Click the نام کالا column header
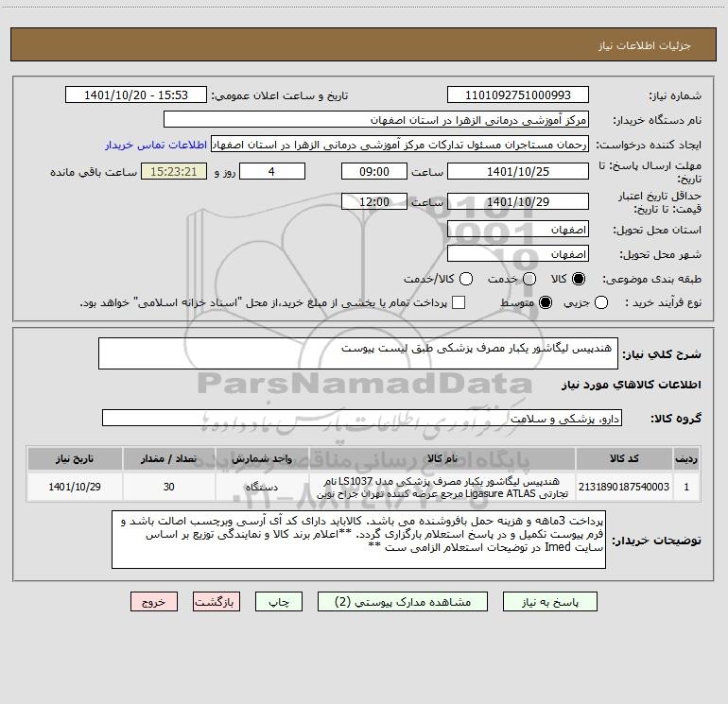The height and width of the screenshot is (704, 728). pyautogui.click(x=442, y=458)
